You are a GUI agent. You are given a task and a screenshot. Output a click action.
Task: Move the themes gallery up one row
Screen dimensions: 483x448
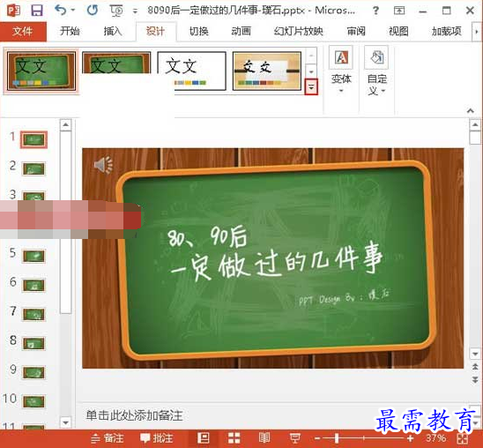point(311,56)
